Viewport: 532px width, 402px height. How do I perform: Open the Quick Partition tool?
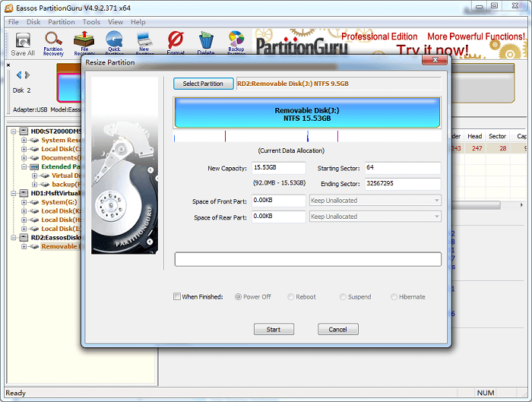(x=114, y=43)
